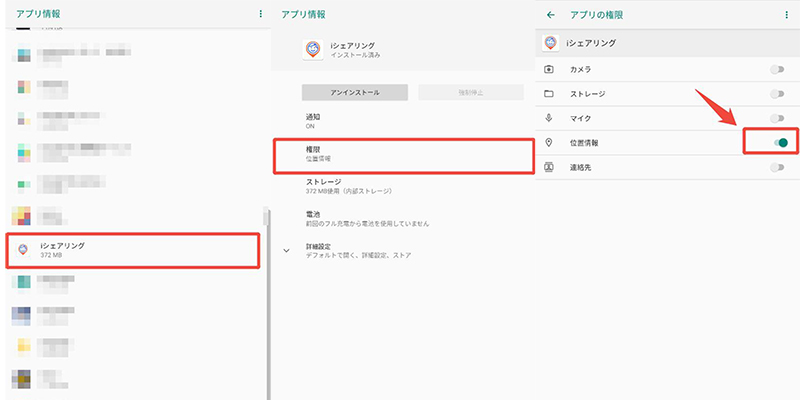800x400 pixels.
Task: Go back using arrow in アプリの権限
Action: 551,15
